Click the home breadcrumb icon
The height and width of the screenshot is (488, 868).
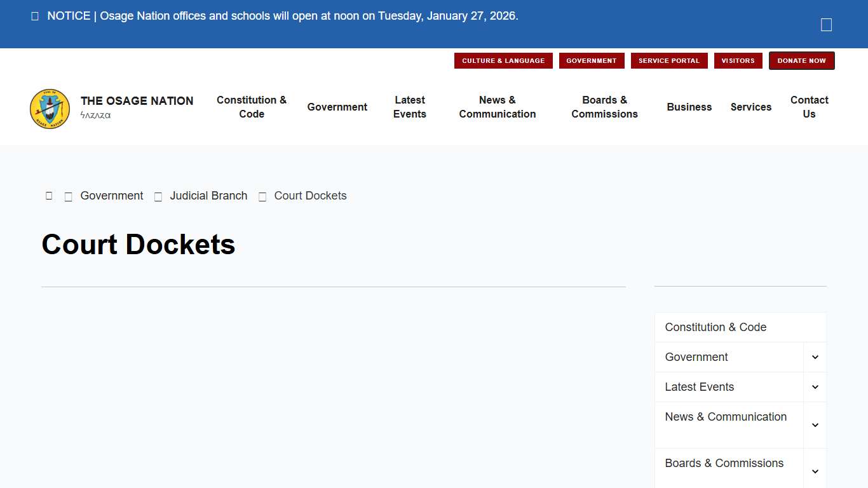click(49, 196)
